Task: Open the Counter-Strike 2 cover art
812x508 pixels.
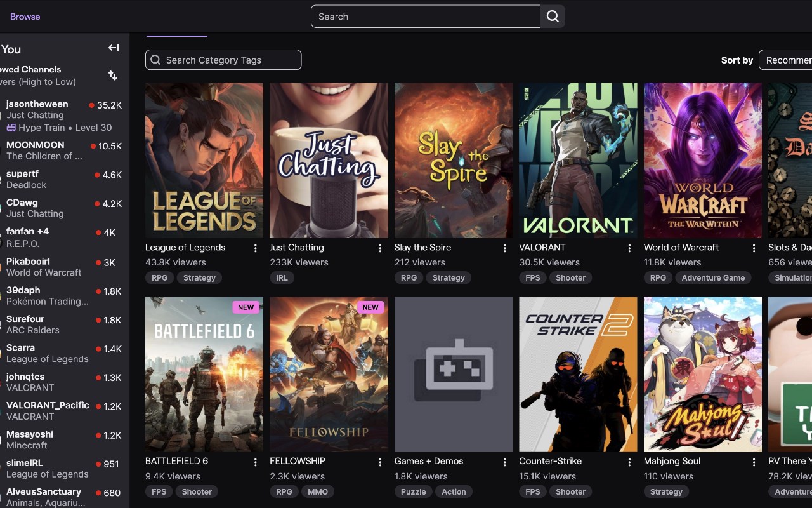Action: point(578,375)
